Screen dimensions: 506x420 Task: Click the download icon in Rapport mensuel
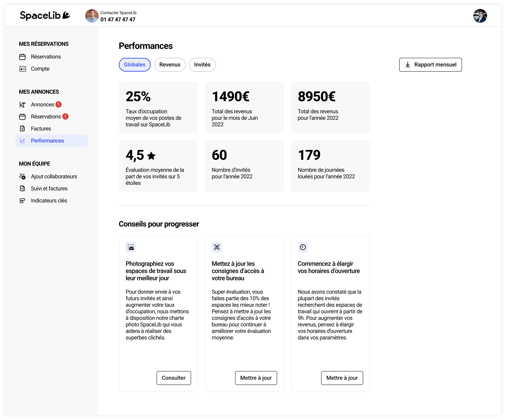(407, 65)
